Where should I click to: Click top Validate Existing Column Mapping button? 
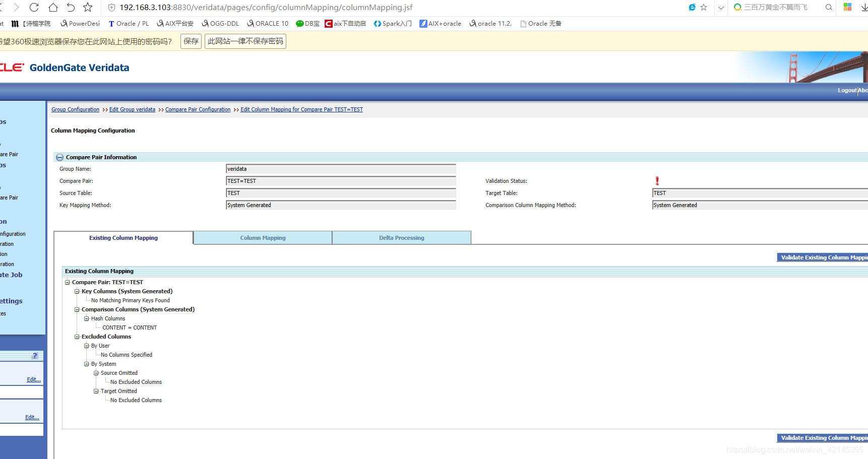(x=822, y=257)
